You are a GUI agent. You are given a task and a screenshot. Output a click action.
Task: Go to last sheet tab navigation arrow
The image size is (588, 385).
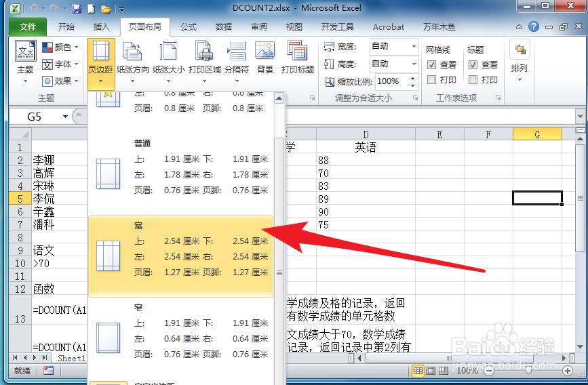pos(45,358)
